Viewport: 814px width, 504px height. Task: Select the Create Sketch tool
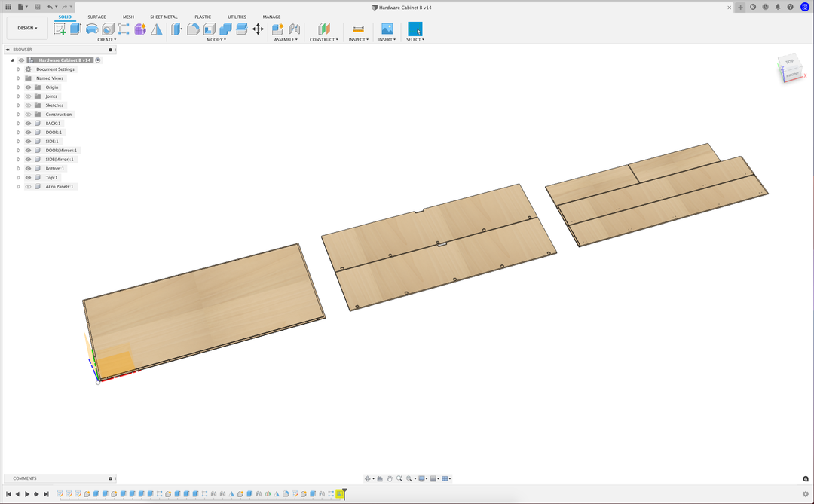(x=60, y=29)
